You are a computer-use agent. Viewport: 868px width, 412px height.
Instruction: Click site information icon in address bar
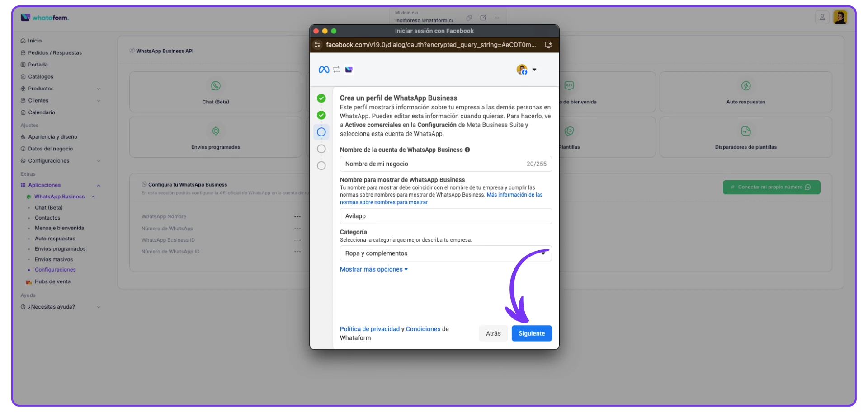(317, 45)
